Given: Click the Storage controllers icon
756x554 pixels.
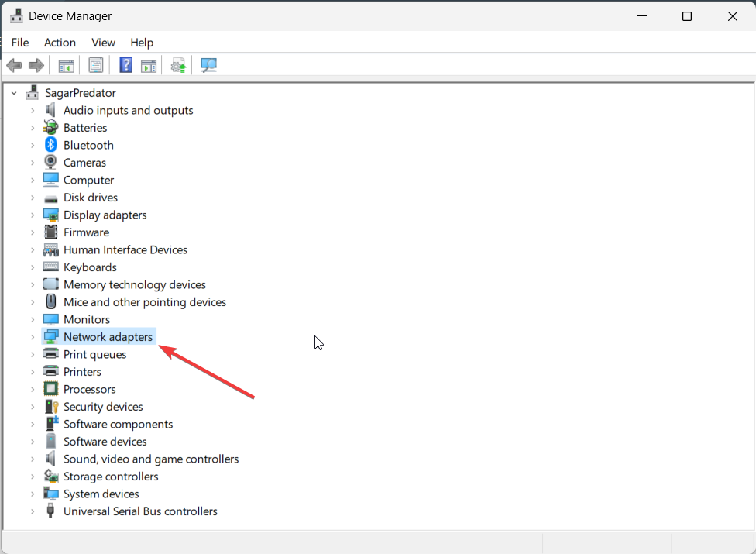Looking at the screenshot, I should [x=50, y=476].
